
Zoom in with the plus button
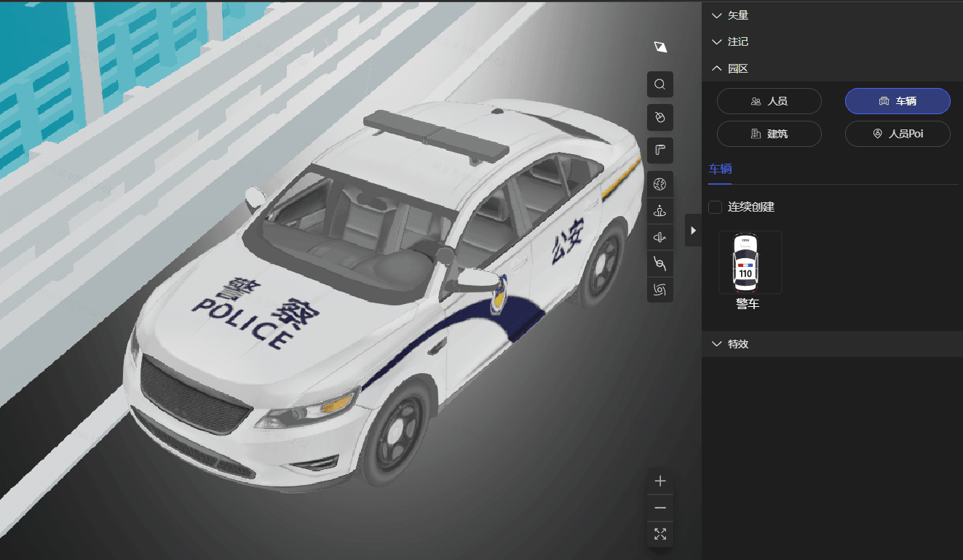point(660,481)
